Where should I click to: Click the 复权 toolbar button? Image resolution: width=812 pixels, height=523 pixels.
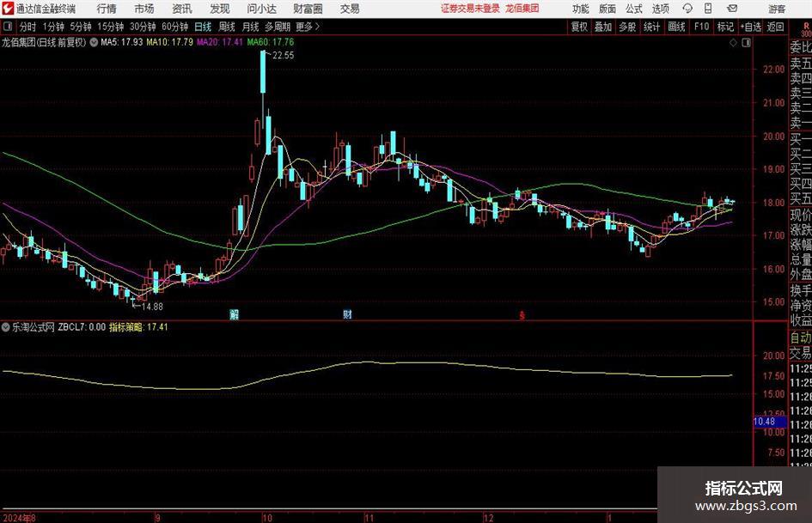[579, 27]
